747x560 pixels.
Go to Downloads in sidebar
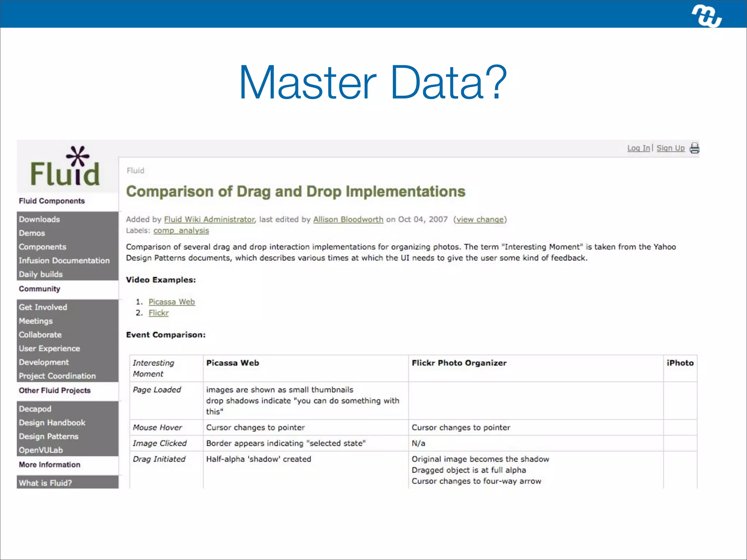(39, 219)
